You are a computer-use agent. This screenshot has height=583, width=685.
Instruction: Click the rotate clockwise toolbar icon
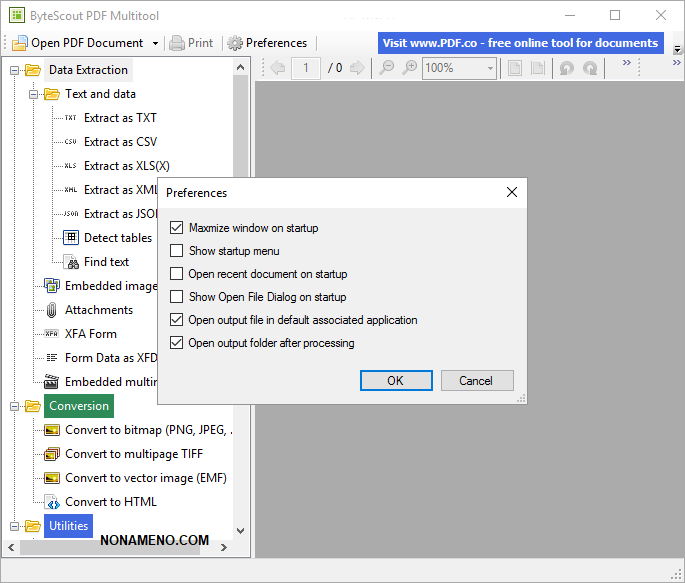pos(591,68)
